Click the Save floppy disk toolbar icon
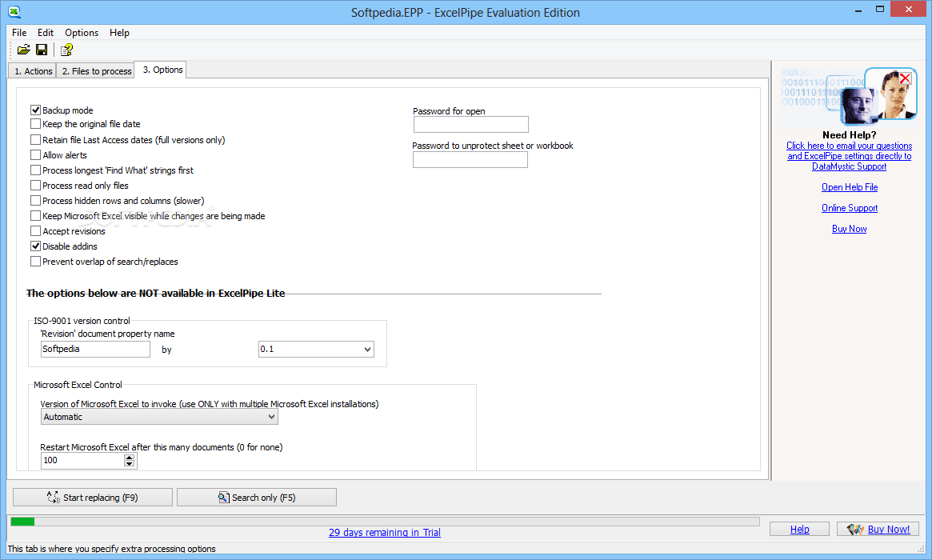Image resolution: width=932 pixels, height=560 pixels. point(42,50)
